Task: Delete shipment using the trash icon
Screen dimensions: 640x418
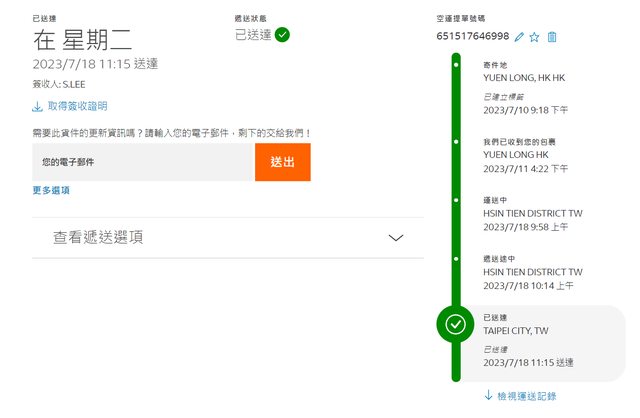Action: click(552, 37)
